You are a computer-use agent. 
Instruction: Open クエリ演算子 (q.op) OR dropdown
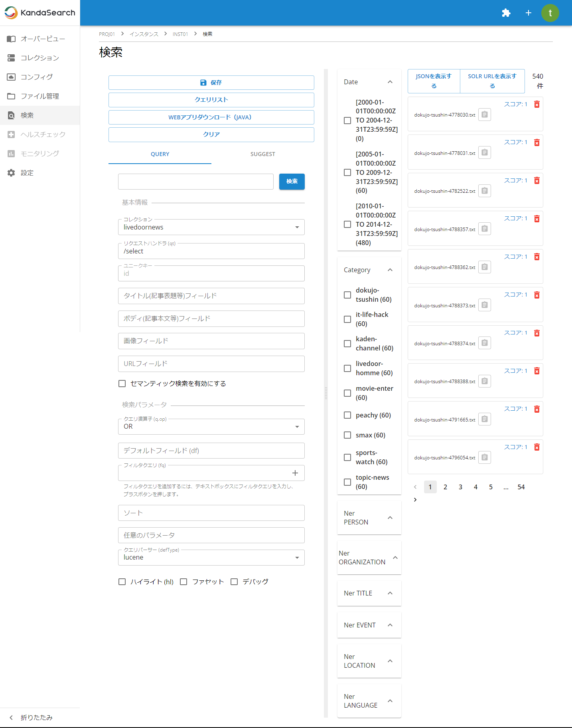tap(211, 427)
